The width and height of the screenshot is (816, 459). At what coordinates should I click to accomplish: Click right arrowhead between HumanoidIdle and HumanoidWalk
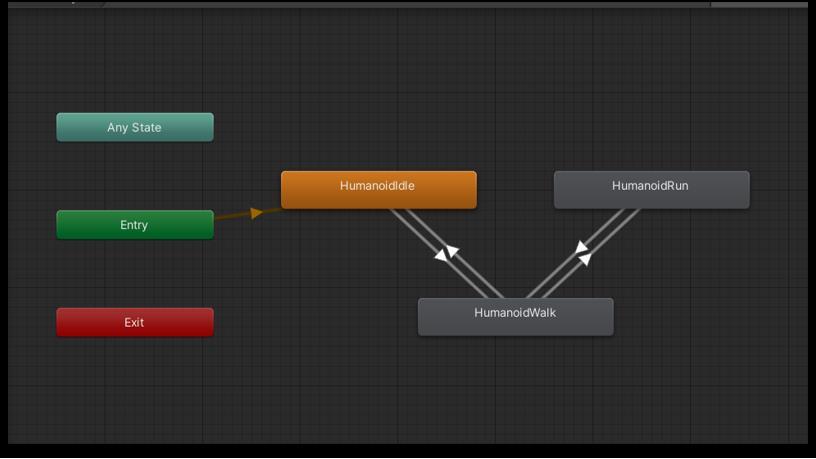tap(453, 251)
